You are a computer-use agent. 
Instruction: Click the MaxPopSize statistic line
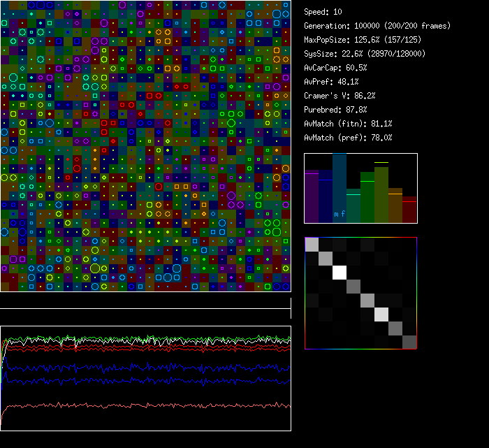click(361, 40)
